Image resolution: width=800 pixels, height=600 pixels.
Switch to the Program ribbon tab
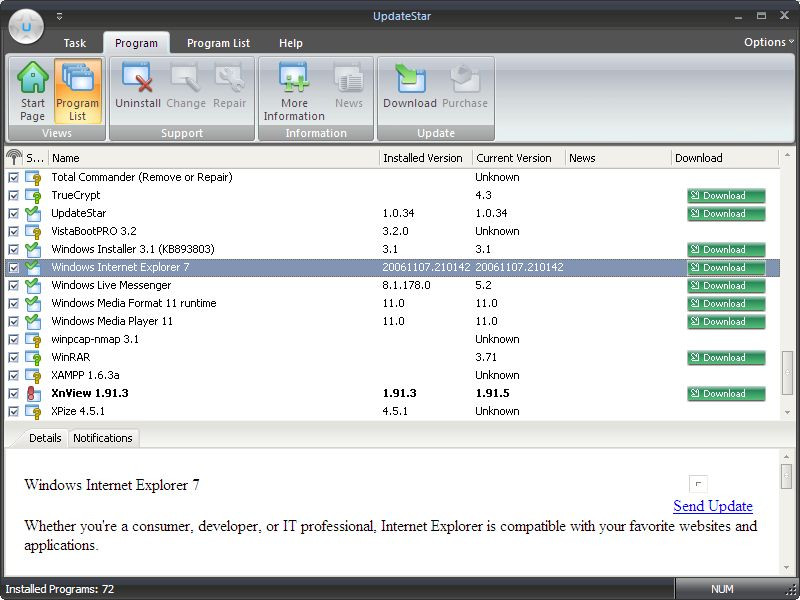[x=136, y=43]
